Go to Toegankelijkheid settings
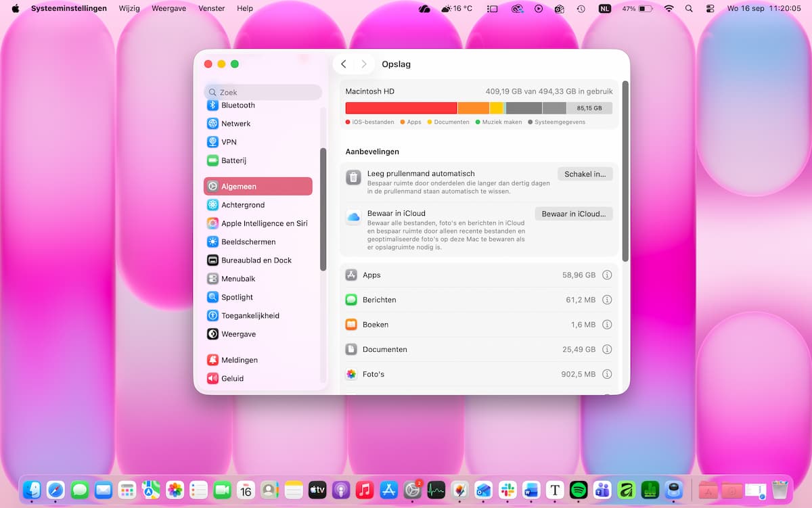The image size is (812, 508). click(258, 316)
